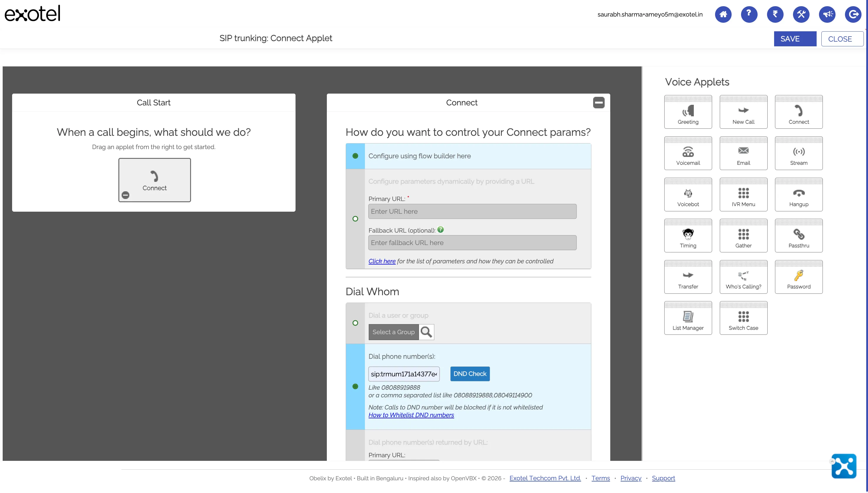The height and width of the screenshot is (493, 868).
Task: Click the dial phone number sip input
Action: (404, 374)
